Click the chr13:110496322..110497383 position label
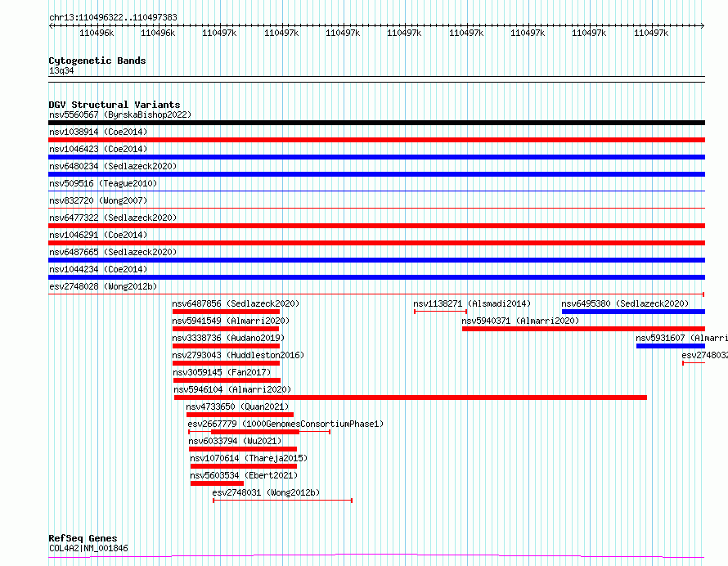Screen dimensions: 728x566 tap(113, 17)
